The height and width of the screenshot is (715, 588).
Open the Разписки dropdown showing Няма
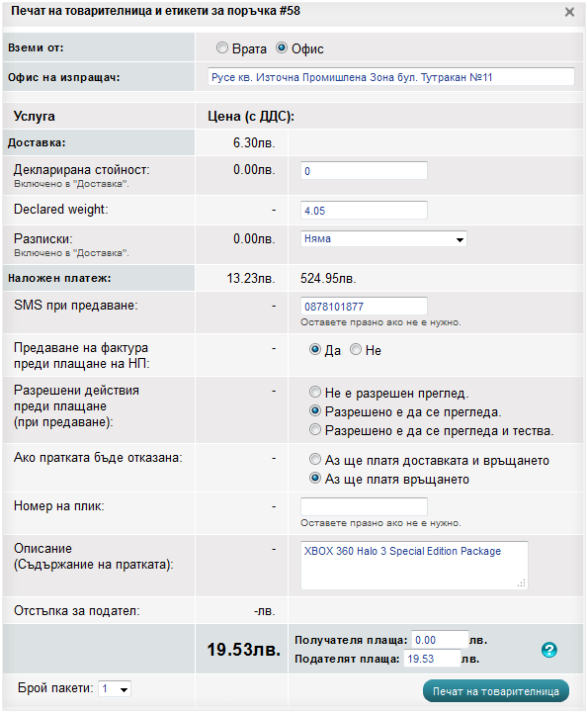(x=383, y=239)
